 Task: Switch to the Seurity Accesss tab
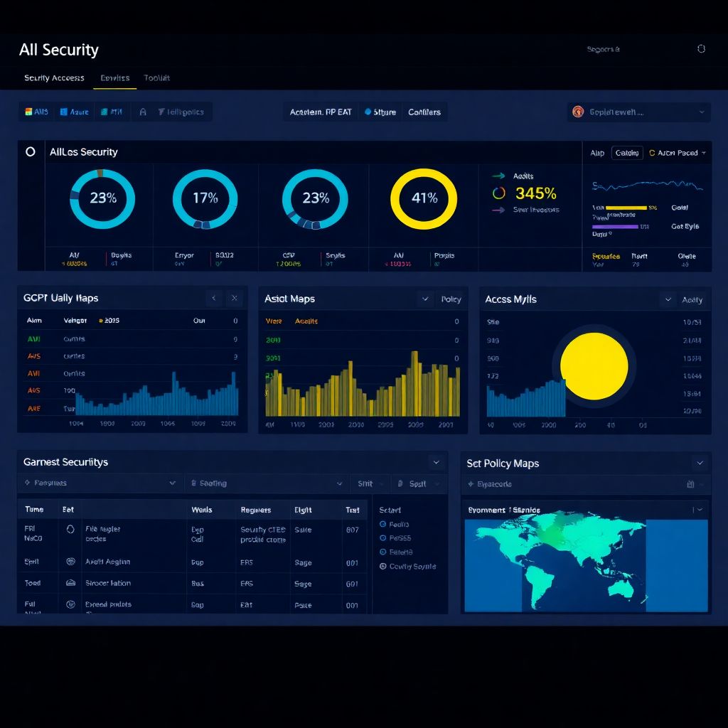(54, 78)
